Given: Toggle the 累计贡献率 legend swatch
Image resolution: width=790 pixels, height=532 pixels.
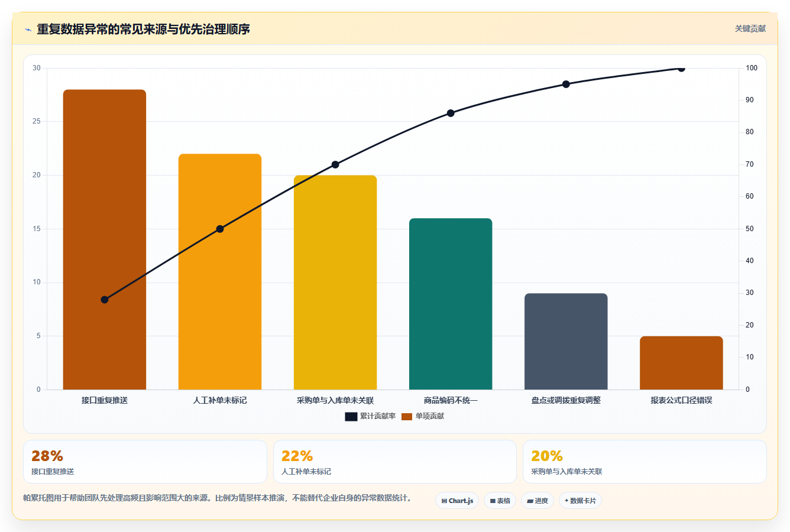Looking at the screenshot, I should (x=351, y=417).
